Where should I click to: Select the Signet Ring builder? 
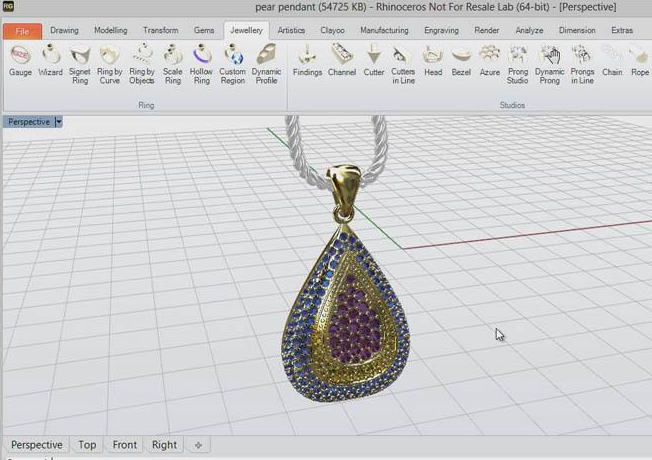(x=80, y=65)
